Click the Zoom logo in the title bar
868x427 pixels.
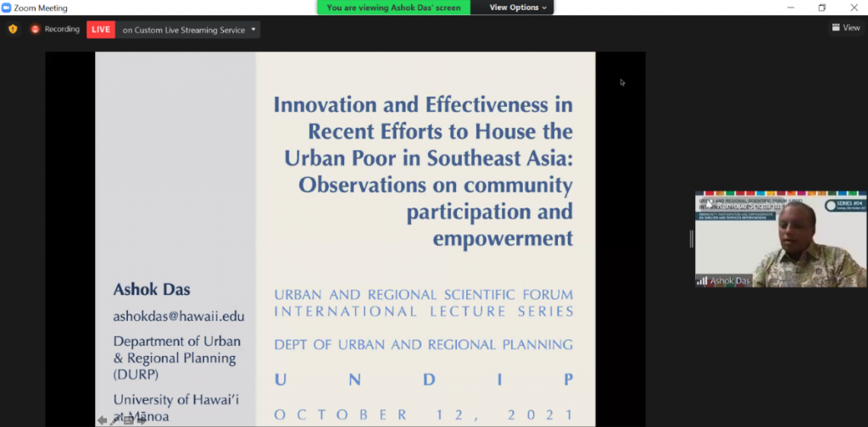click(7, 8)
